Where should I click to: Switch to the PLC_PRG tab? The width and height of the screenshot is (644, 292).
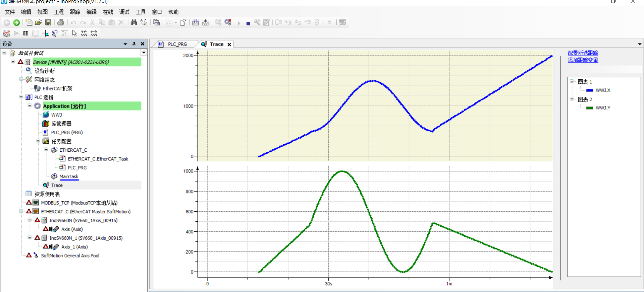point(177,44)
